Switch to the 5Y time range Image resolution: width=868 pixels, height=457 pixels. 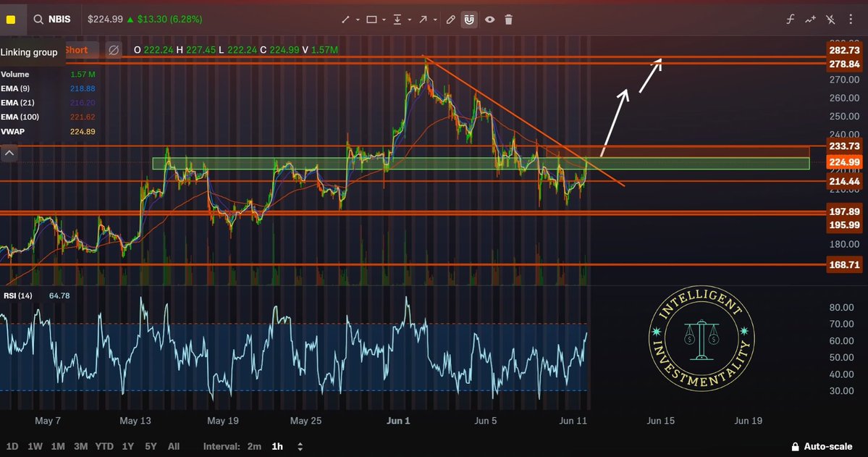click(151, 446)
